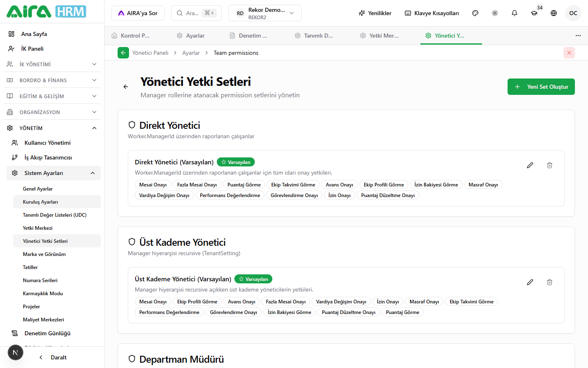Open the color palette theme picker
The width and height of the screenshot is (588, 368).
[475, 13]
